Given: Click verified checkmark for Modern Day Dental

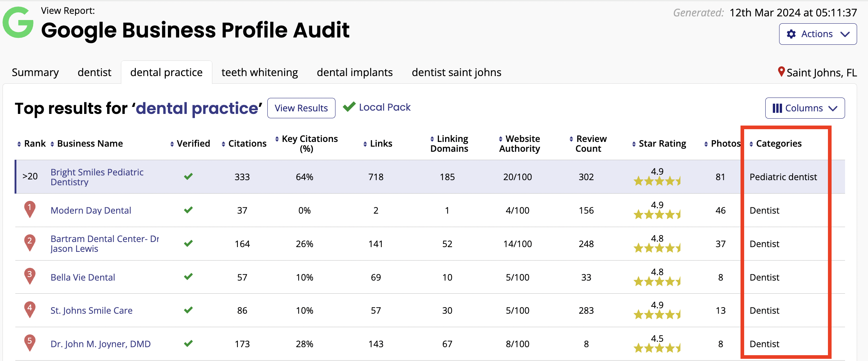Looking at the screenshot, I should (x=188, y=210).
